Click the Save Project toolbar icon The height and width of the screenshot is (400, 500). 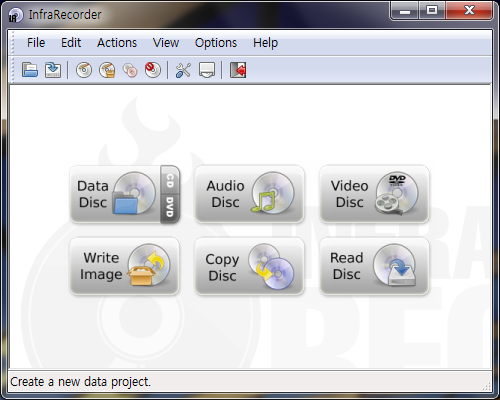point(53,70)
